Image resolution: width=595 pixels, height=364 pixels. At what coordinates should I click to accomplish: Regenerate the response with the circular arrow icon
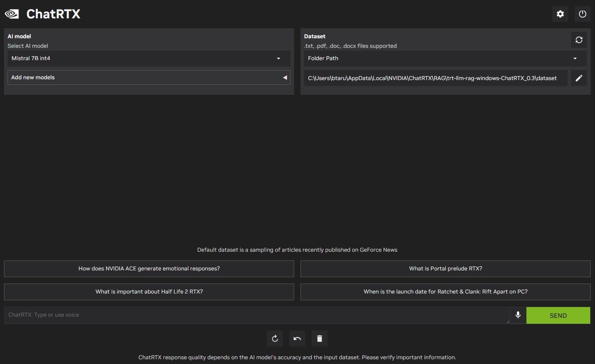coord(275,339)
